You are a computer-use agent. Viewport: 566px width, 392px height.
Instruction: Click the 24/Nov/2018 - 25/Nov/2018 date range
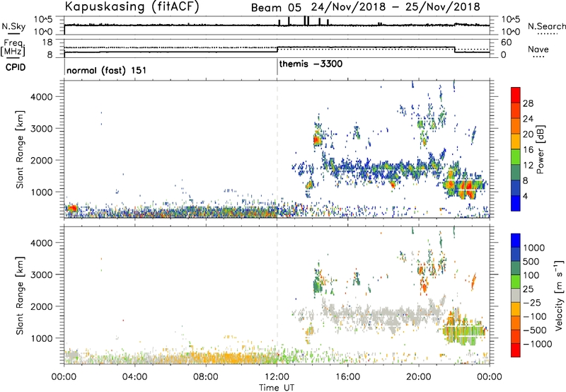click(x=395, y=7)
